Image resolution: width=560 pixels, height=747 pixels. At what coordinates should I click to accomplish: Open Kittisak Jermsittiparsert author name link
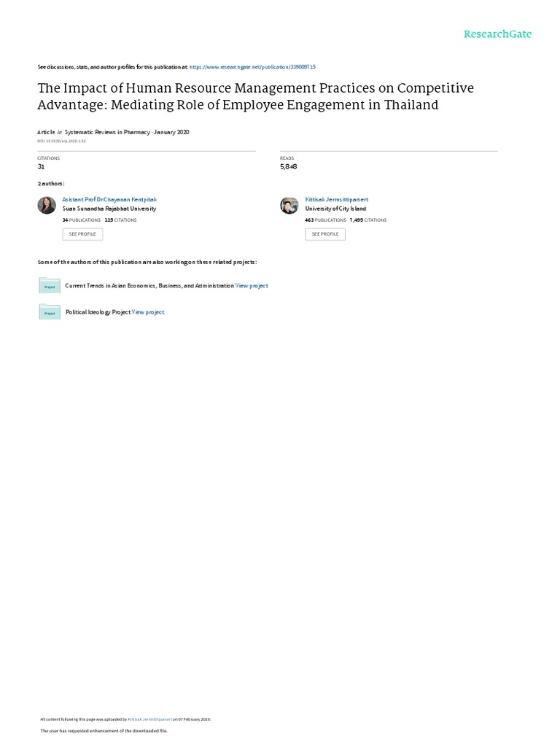[337, 199]
